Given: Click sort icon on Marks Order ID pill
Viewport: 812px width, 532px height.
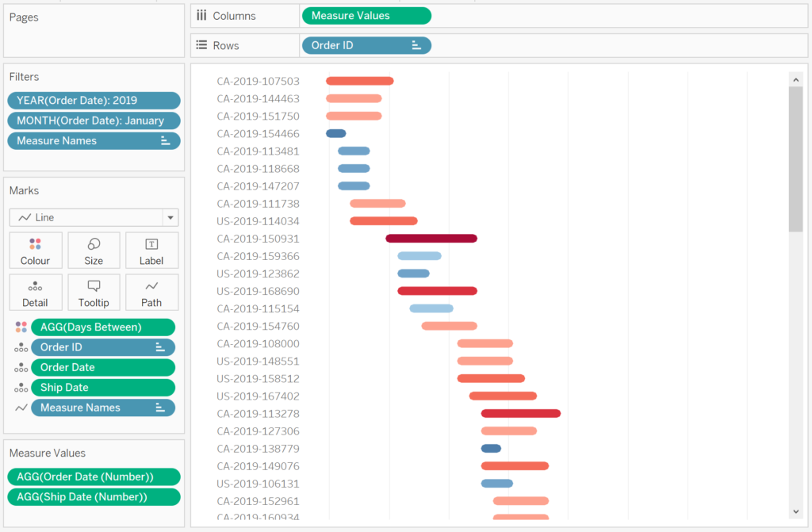Looking at the screenshot, I should tap(160, 347).
